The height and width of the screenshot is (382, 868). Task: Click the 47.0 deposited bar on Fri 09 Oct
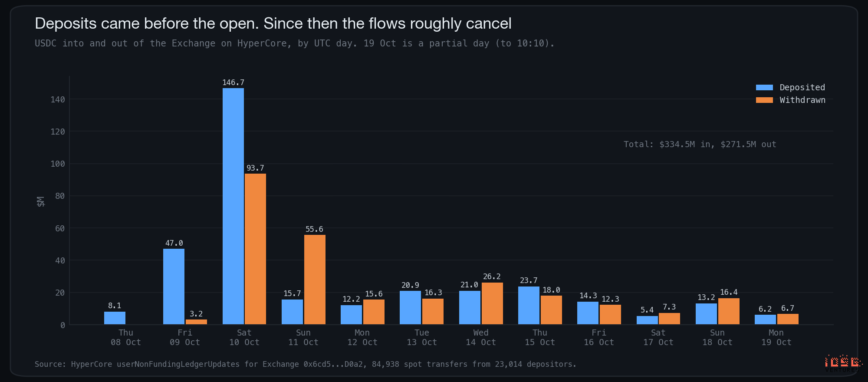click(x=174, y=286)
